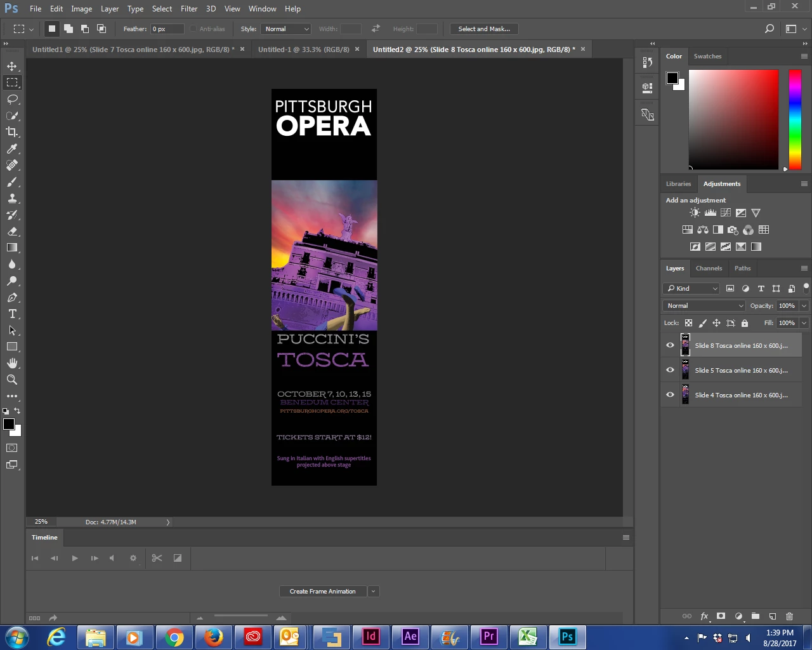The image size is (812, 650).
Task: Add layer style fx icon
Action: (x=704, y=616)
